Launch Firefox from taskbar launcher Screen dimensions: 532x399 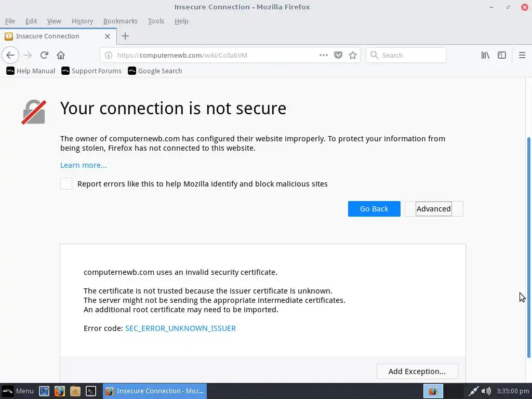(60, 391)
